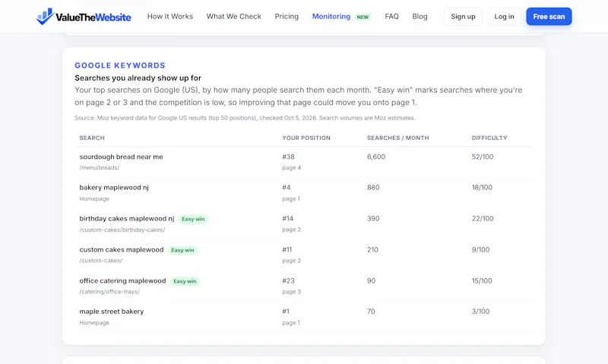Visit the Blog page
The height and width of the screenshot is (364, 608).
tap(420, 16)
